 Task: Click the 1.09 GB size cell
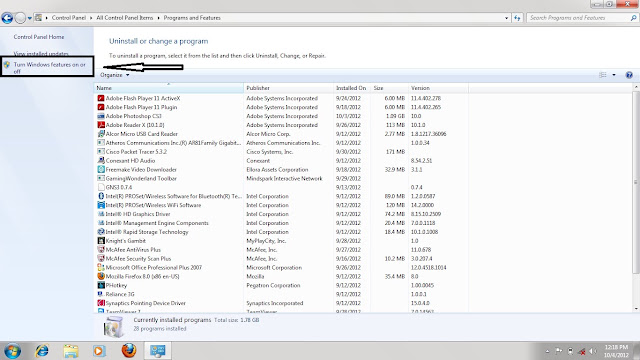click(x=395, y=116)
